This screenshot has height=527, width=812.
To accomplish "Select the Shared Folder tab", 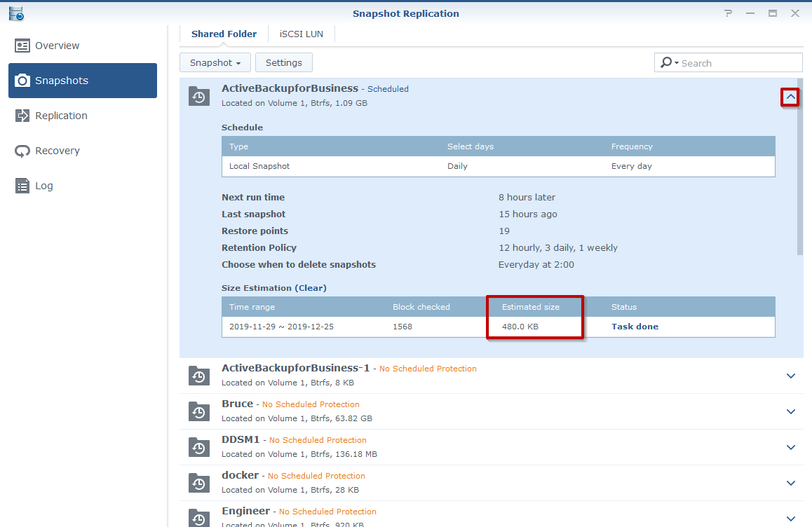I will click(224, 34).
